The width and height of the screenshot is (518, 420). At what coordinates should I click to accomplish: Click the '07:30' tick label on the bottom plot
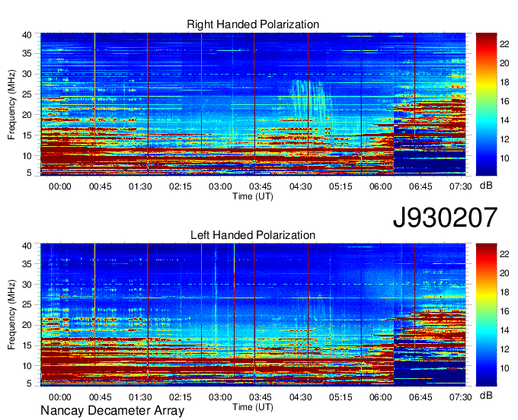point(461,397)
